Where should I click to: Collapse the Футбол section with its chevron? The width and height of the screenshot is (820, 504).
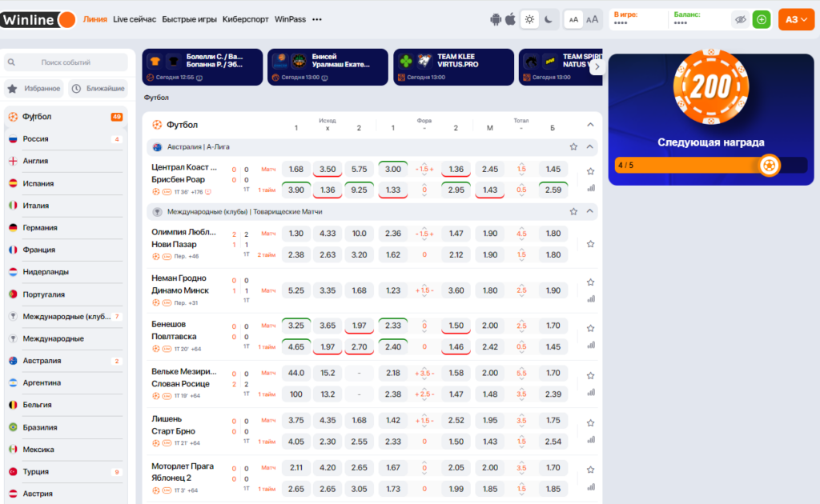590,124
